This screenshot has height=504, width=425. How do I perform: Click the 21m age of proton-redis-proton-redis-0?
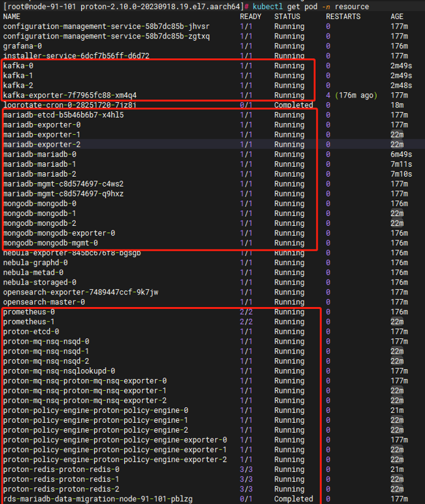click(397, 469)
